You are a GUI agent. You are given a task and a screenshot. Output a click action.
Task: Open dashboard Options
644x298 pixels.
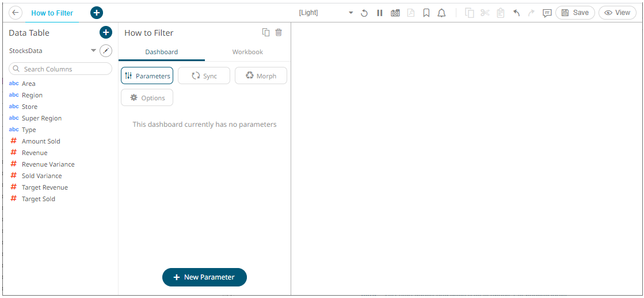coord(147,97)
